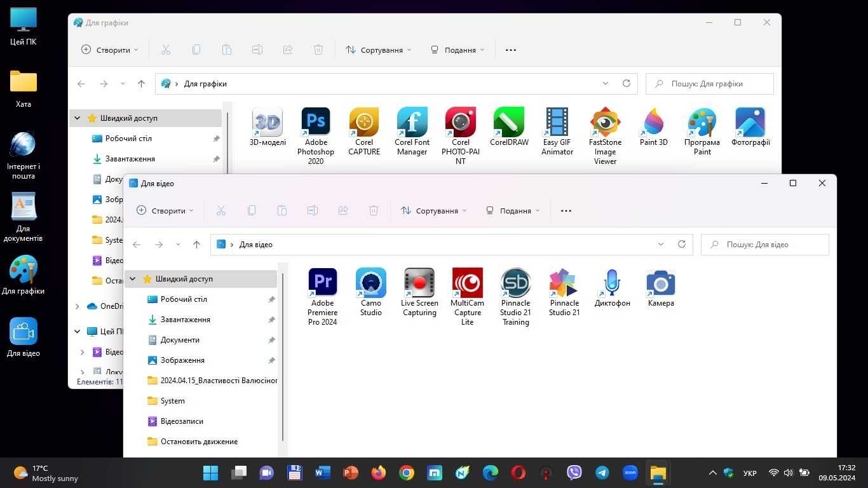
Task: Open Сортування menu in Для відео window
Action: 433,210
